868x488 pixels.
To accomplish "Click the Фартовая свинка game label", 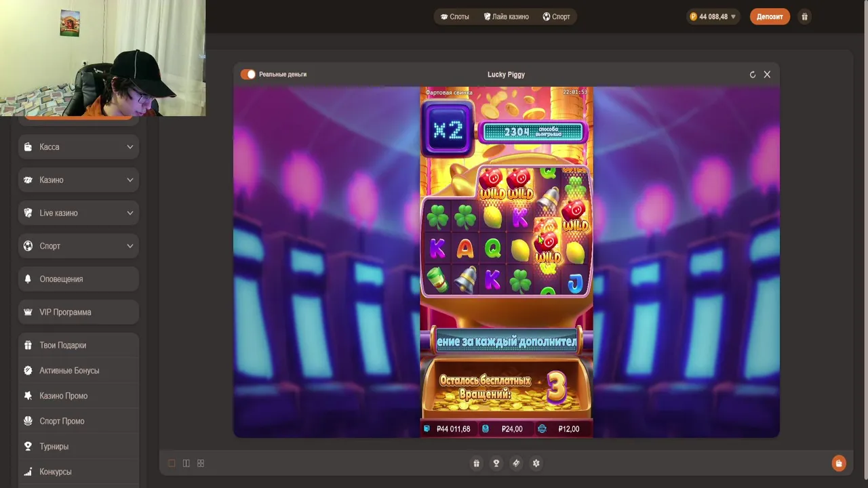I will (448, 92).
